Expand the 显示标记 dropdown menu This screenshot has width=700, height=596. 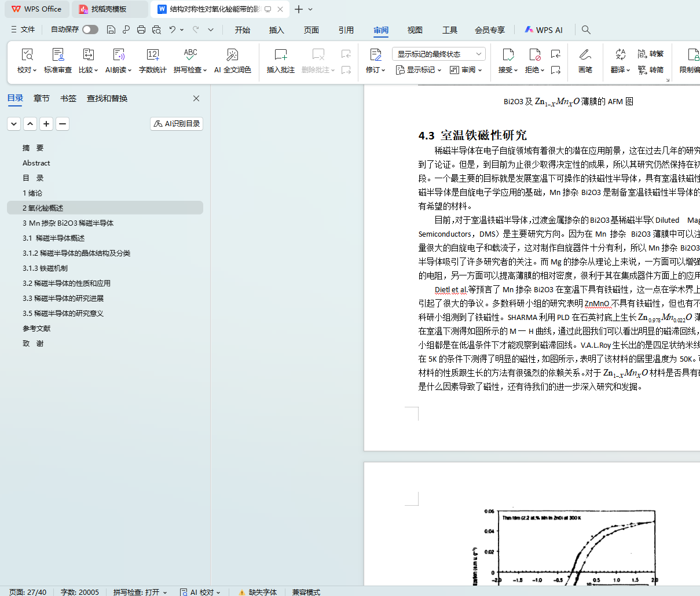point(419,70)
